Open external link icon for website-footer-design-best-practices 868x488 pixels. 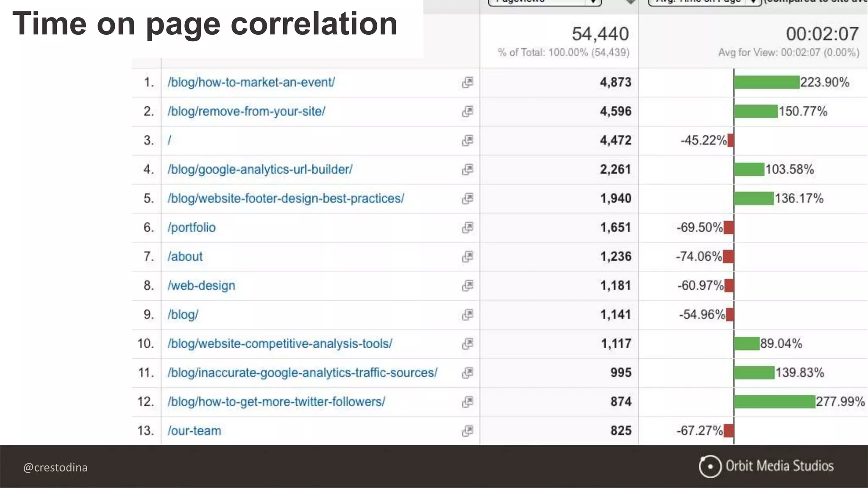pyautogui.click(x=467, y=198)
